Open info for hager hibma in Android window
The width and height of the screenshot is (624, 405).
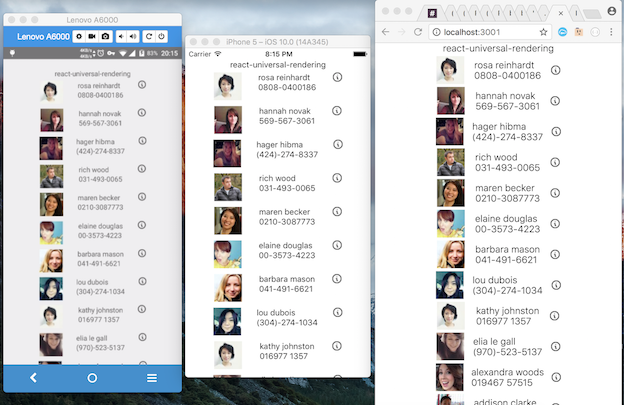coord(142,140)
